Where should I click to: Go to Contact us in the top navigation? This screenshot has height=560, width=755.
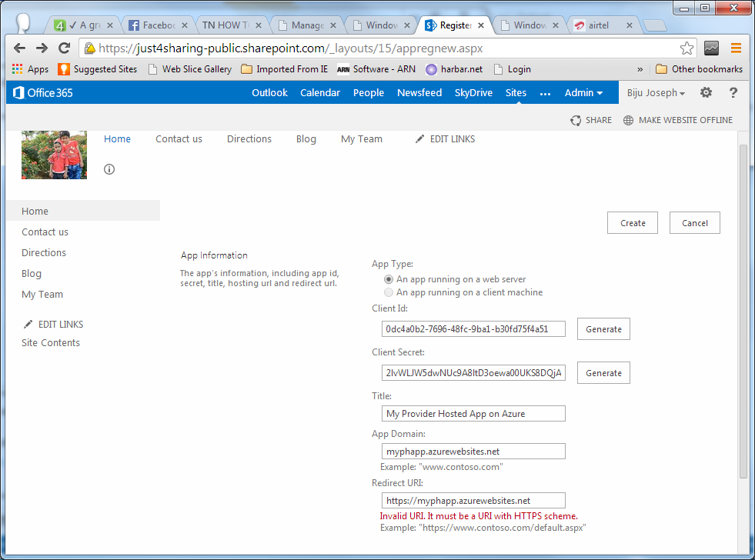coord(179,139)
